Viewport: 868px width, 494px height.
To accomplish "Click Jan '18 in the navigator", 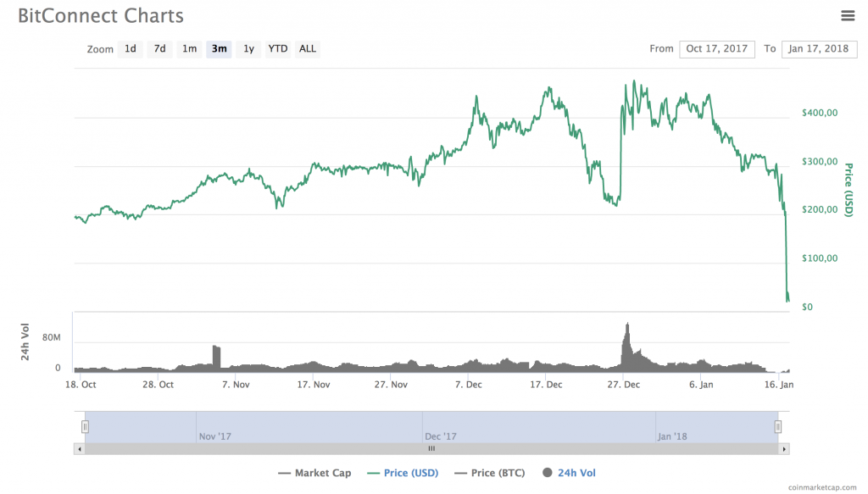I will point(672,436).
